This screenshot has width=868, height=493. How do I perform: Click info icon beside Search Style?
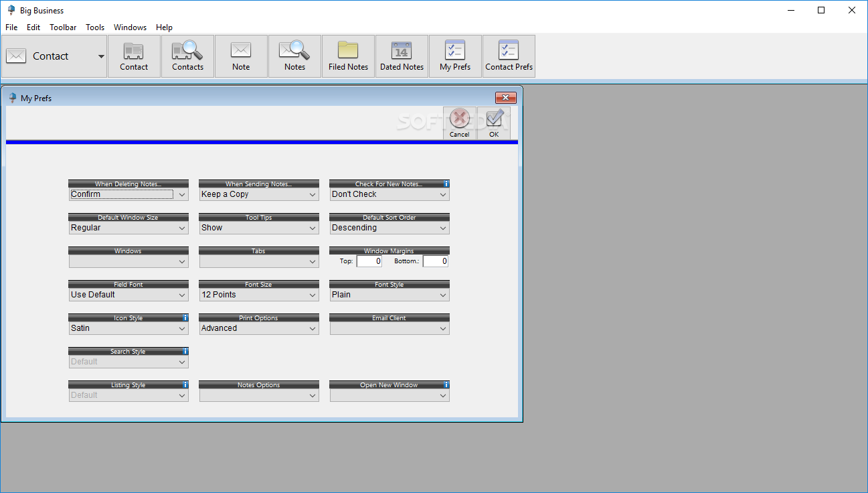(185, 351)
